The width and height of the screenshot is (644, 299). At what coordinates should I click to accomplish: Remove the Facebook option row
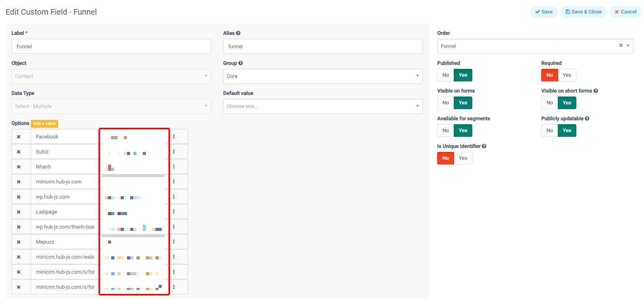[x=19, y=137]
